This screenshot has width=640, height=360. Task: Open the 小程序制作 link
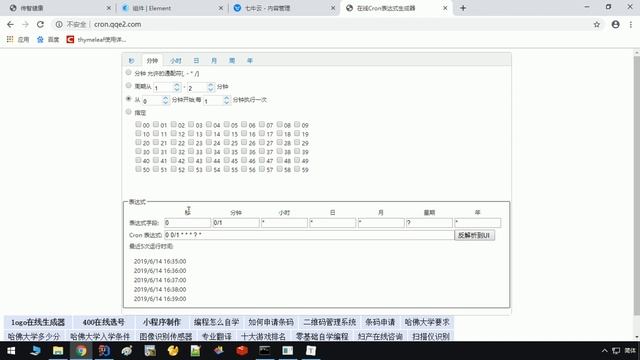(x=162, y=322)
